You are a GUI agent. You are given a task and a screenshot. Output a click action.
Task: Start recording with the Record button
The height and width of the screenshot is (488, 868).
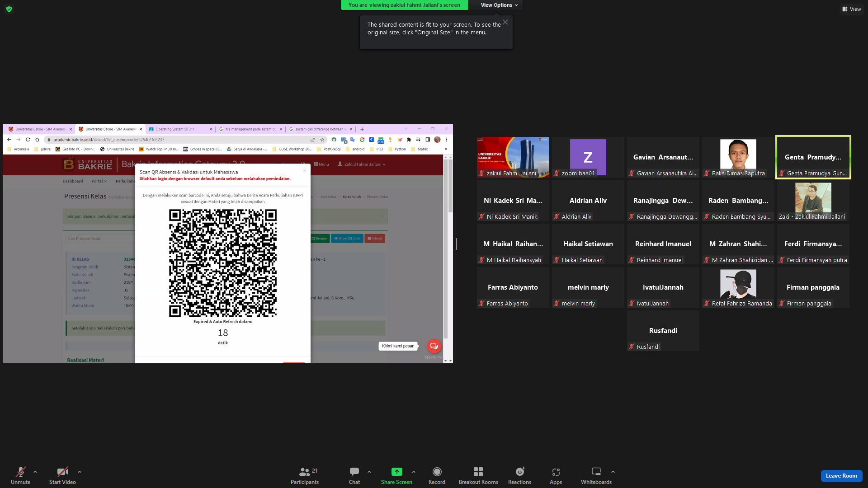click(x=437, y=475)
